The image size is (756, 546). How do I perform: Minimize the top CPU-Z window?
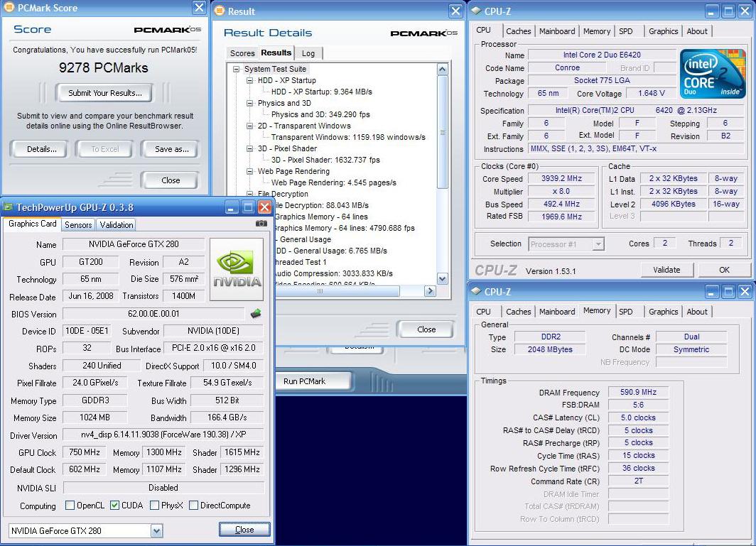712,11
